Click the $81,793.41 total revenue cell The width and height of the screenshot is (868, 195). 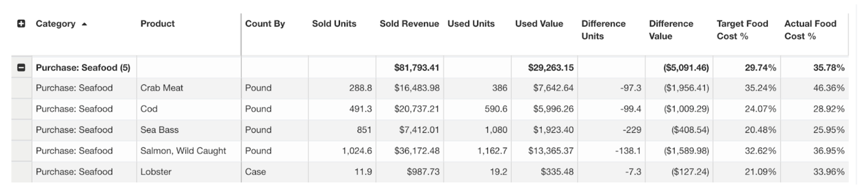click(416, 68)
